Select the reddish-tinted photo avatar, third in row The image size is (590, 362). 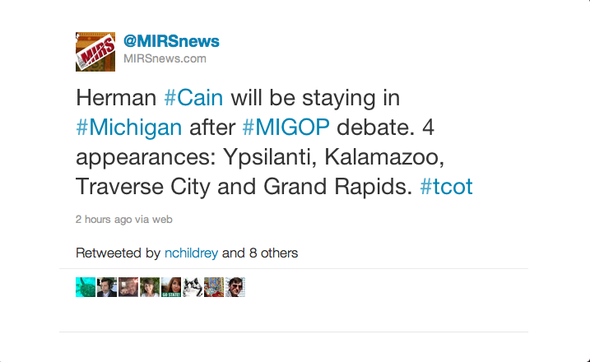(x=128, y=287)
